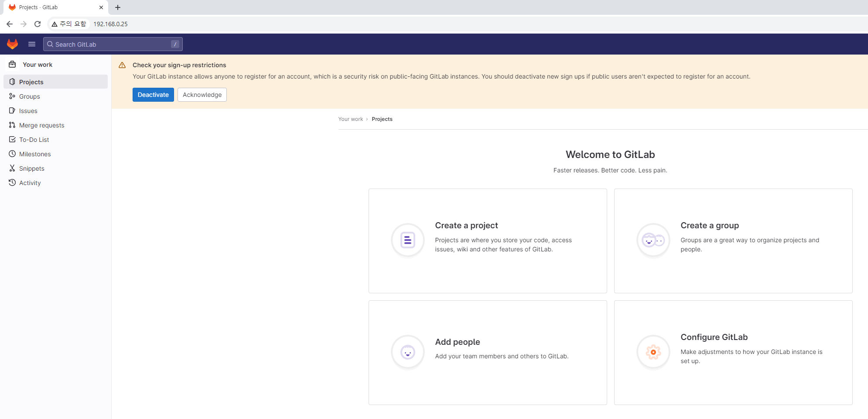The height and width of the screenshot is (419, 868).
Task: Open Issues in the sidebar
Action: [55, 110]
